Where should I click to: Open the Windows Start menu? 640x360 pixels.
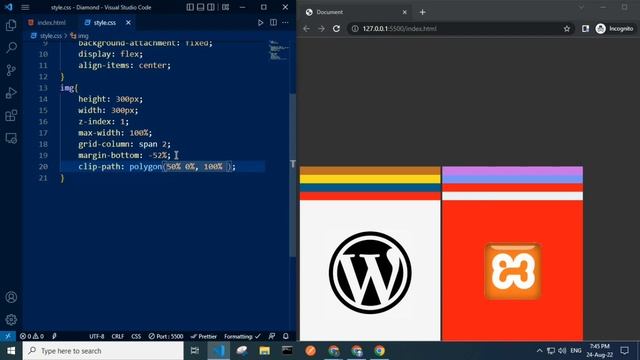pyautogui.click(x=11, y=351)
